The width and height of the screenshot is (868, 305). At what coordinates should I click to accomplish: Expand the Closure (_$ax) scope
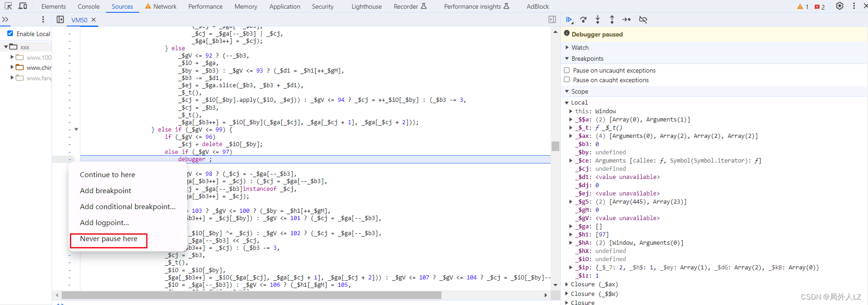tap(567, 284)
